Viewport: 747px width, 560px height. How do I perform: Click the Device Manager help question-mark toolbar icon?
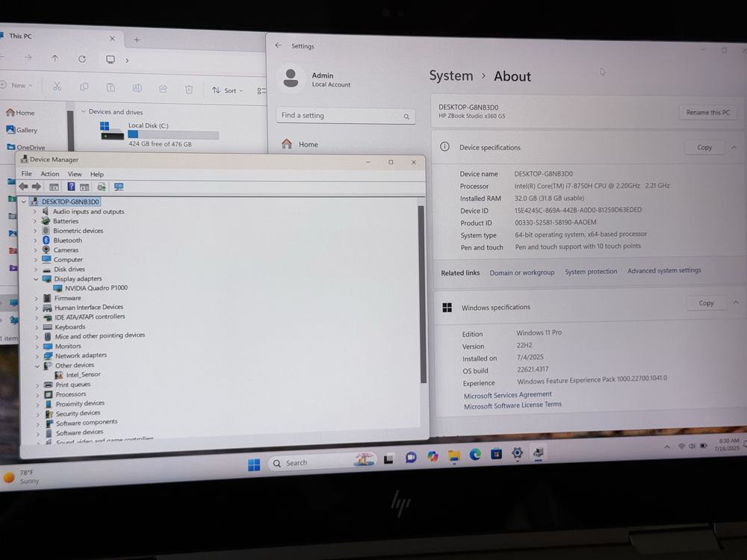point(71,187)
